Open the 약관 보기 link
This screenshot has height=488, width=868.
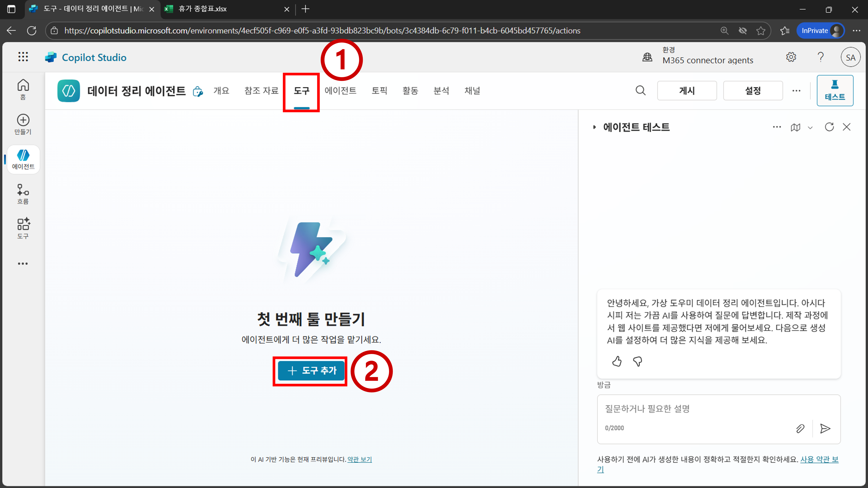pos(360,459)
